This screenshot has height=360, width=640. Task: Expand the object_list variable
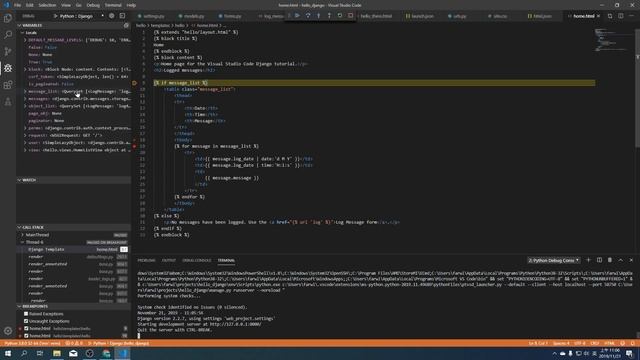click(25, 106)
